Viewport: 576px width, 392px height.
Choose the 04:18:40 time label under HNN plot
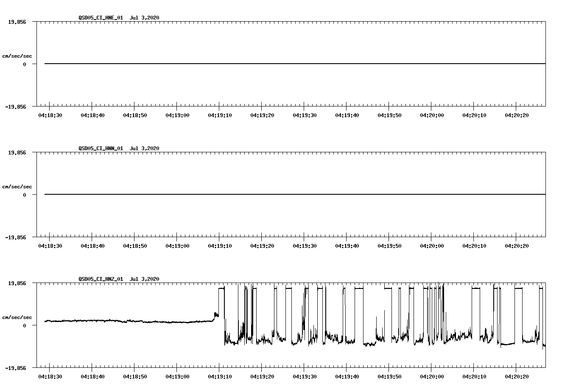92,246
